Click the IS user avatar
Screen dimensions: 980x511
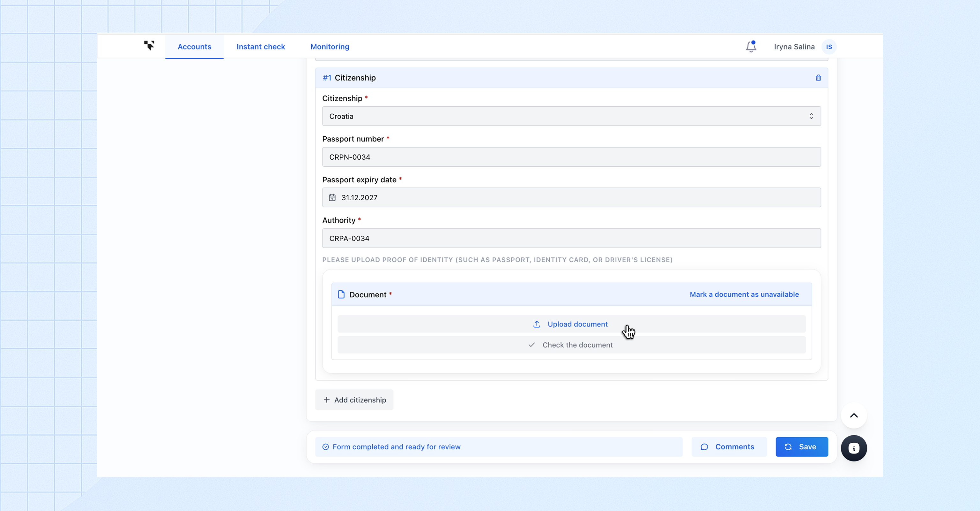[x=829, y=47]
